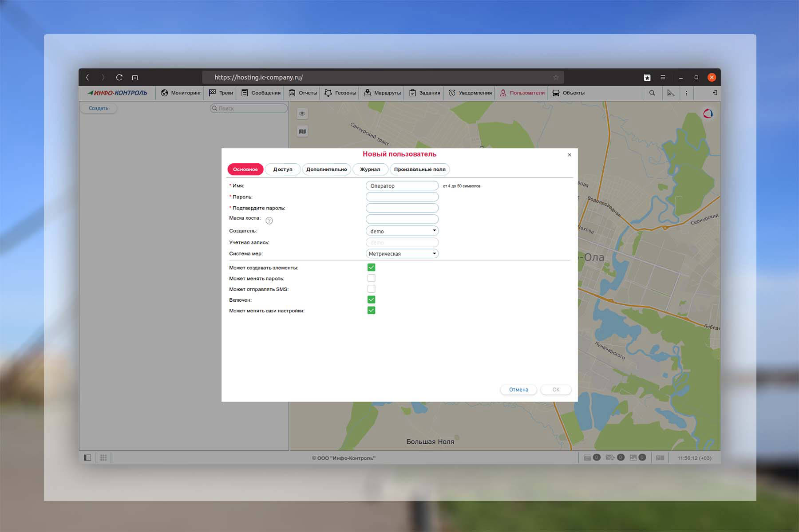The height and width of the screenshot is (532, 799).
Task: Open the 'Создатель' demo dropdown
Action: coord(402,231)
